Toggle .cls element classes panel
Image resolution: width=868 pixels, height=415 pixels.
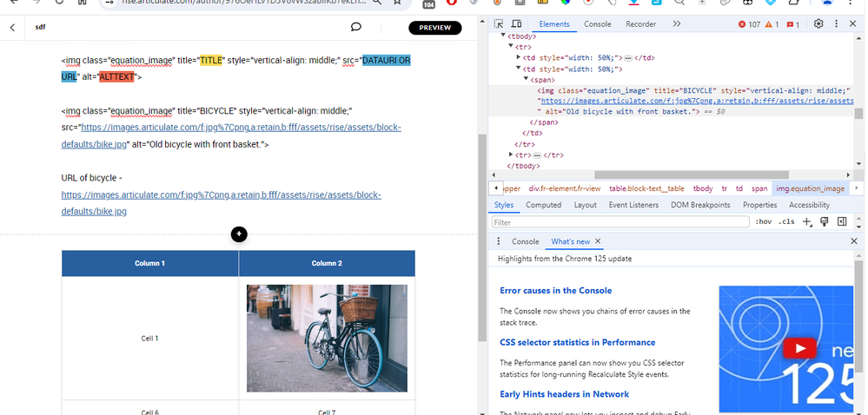tap(787, 222)
